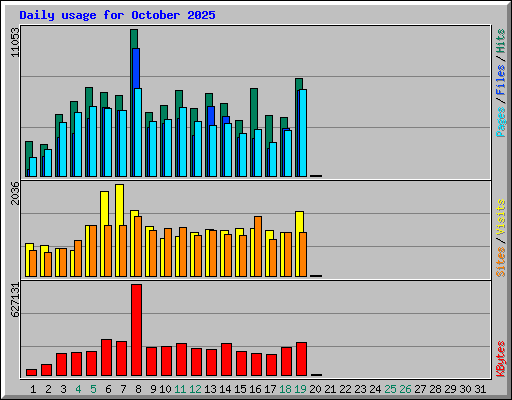This screenshot has width=512, height=400.
Task: Click day label 16 on the x-axis
Action: (255, 389)
